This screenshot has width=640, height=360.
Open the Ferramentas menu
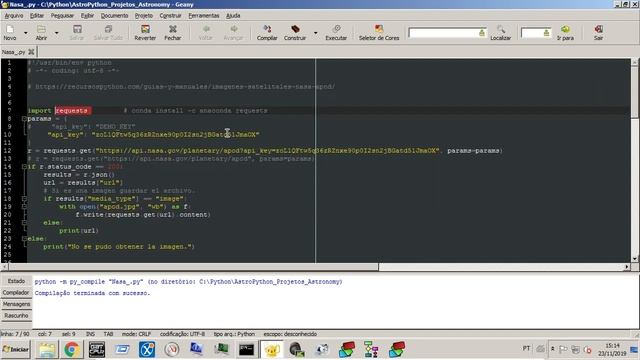pyautogui.click(x=204, y=16)
